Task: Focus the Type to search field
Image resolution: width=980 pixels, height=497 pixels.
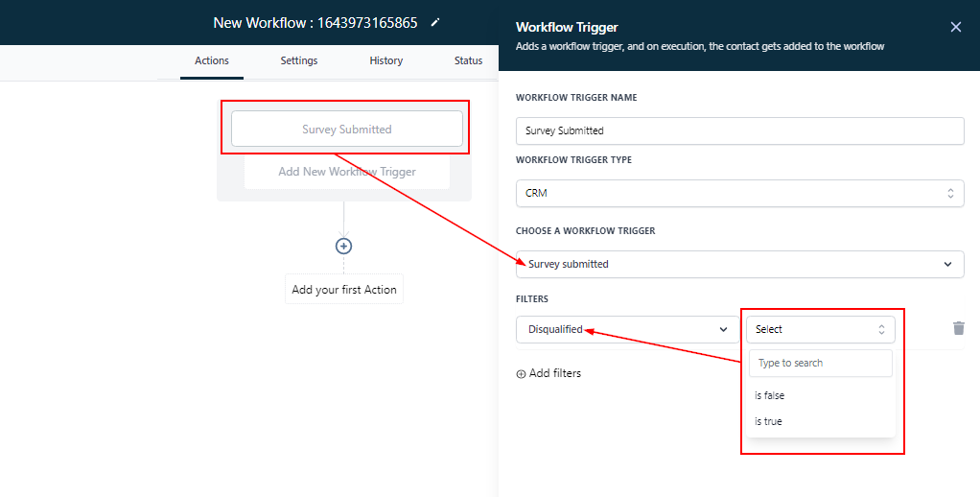Action: 820,363
